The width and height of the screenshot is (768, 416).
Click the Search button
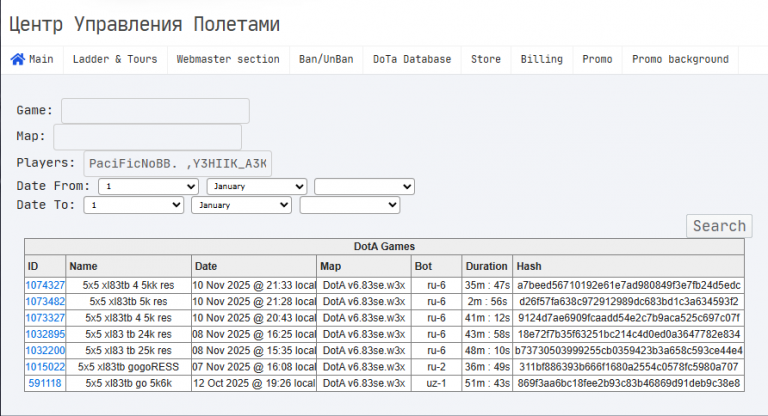click(x=719, y=226)
